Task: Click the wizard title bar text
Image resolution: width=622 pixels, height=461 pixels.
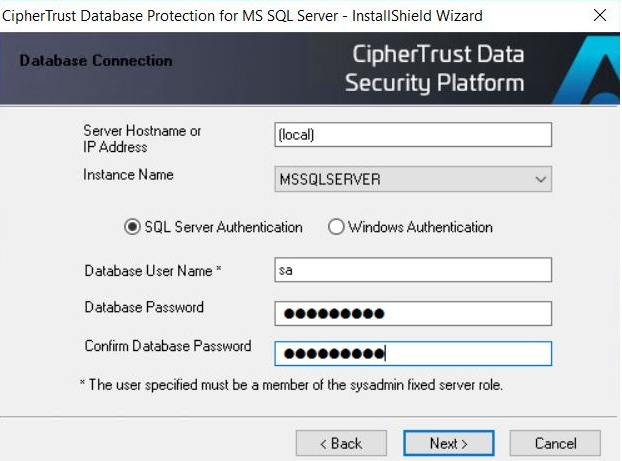Action: [242, 16]
